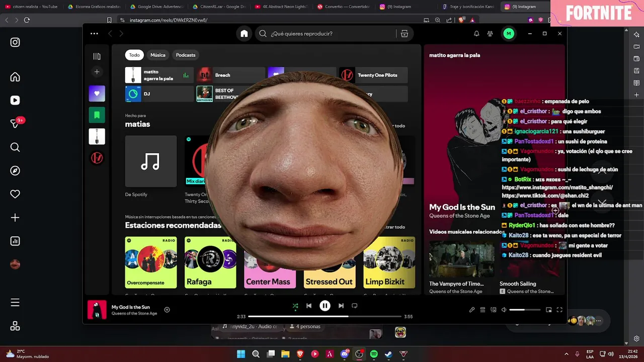Select Música filter chip
Image resolution: width=644 pixels, height=362 pixels.
click(x=158, y=55)
